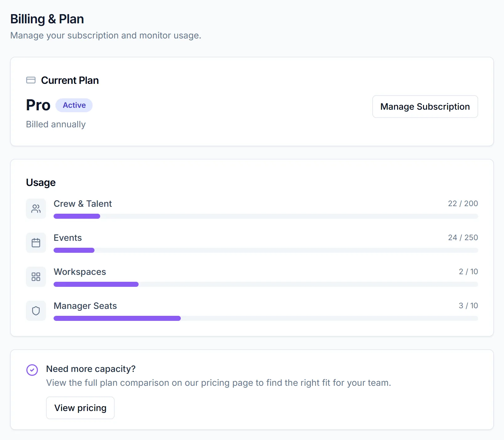Click the Events label

67,238
